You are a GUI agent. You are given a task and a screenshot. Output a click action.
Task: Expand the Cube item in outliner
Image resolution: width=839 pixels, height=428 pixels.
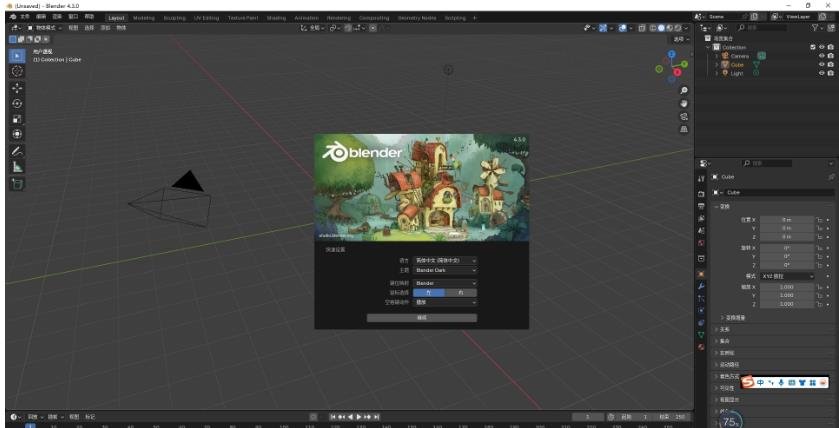(716, 65)
